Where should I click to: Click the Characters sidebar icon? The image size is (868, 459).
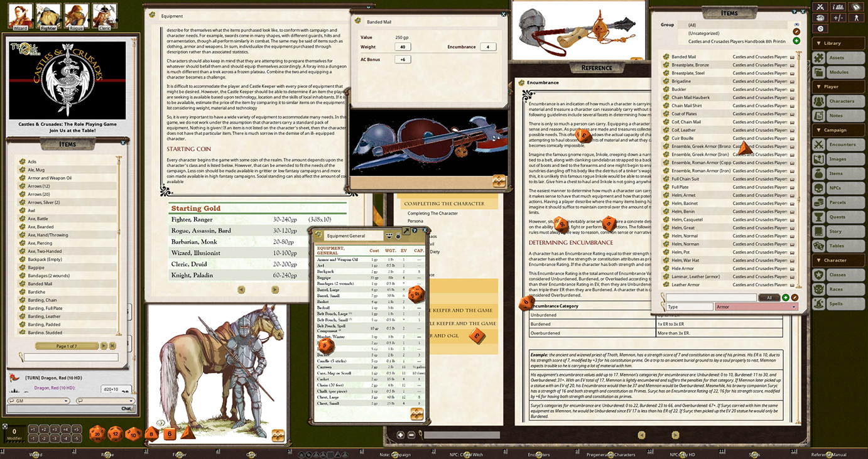[x=819, y=101]
